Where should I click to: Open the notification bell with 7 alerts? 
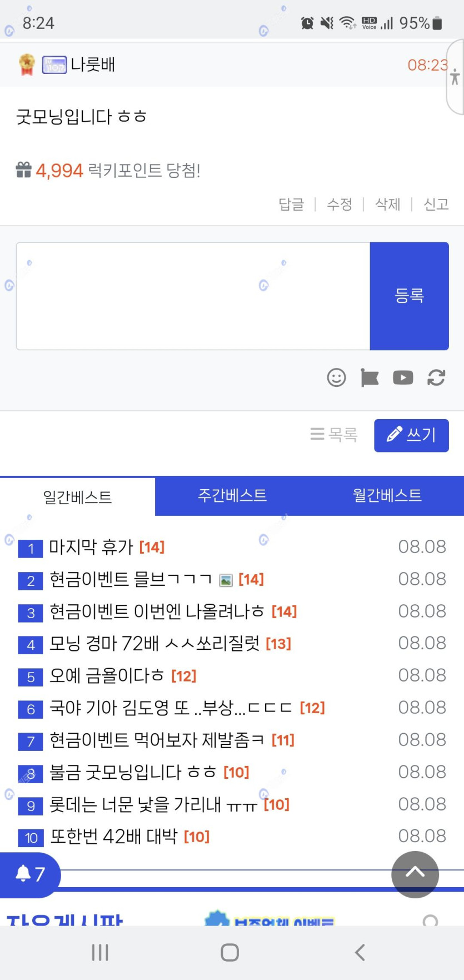30,874
